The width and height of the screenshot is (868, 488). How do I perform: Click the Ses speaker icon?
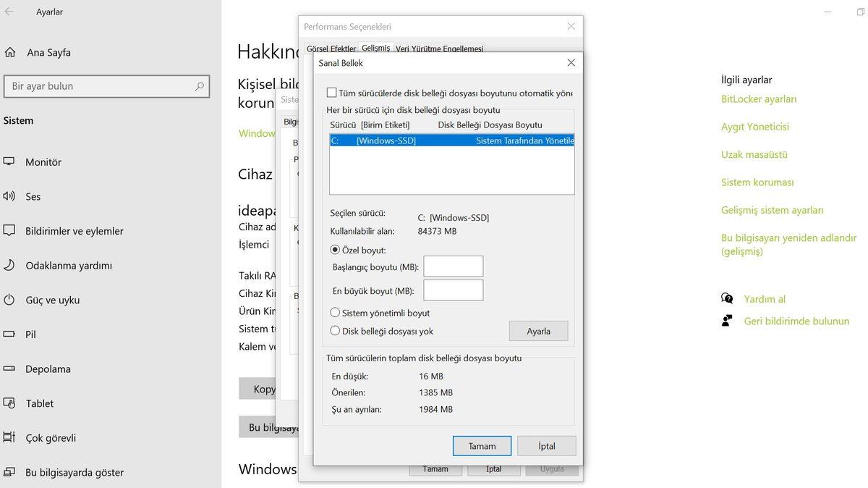(9, 196)
